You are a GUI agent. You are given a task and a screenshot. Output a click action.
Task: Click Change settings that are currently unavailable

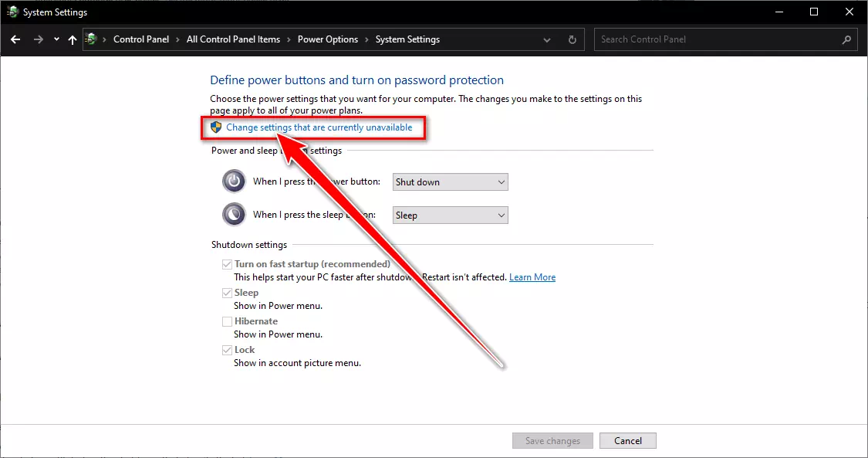tap(319, 127)
